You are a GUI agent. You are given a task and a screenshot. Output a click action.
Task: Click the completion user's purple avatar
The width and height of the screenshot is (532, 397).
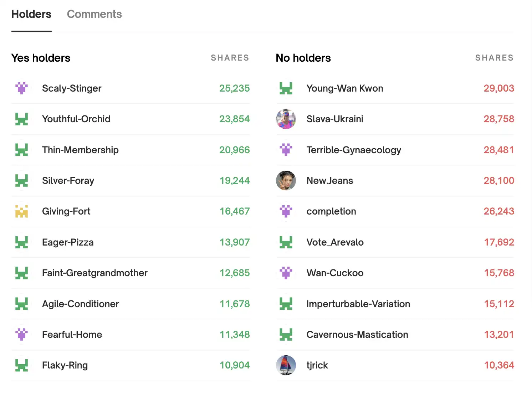click(286, 211)
